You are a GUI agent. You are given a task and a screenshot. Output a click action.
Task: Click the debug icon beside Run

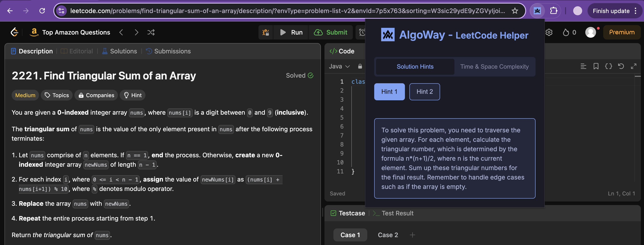[266, 32]
